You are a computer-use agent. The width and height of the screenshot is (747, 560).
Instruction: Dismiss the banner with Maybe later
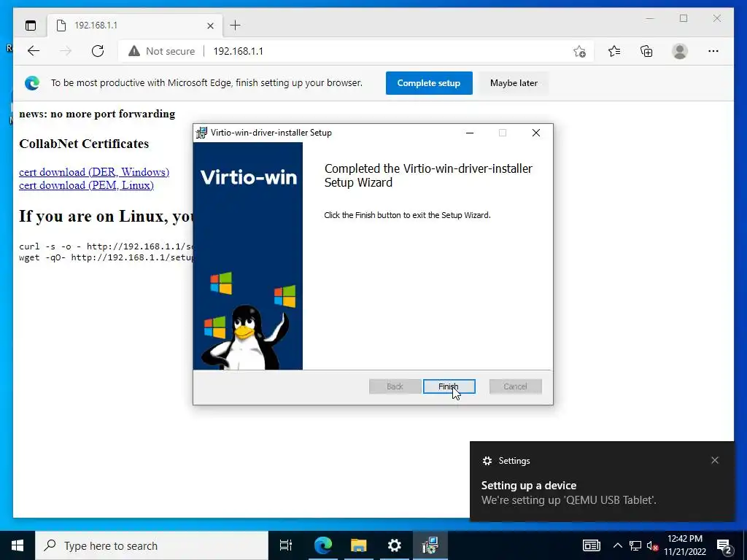click(x=514, y=83)
